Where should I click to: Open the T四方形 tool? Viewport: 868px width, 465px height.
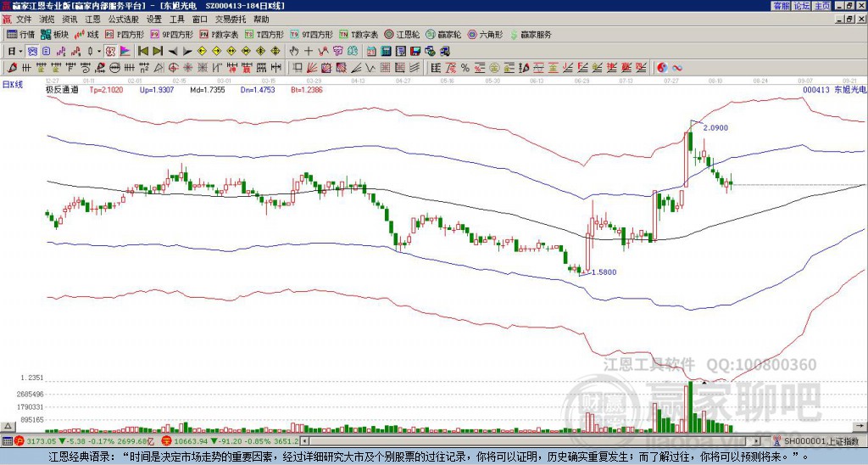[264, 34]
